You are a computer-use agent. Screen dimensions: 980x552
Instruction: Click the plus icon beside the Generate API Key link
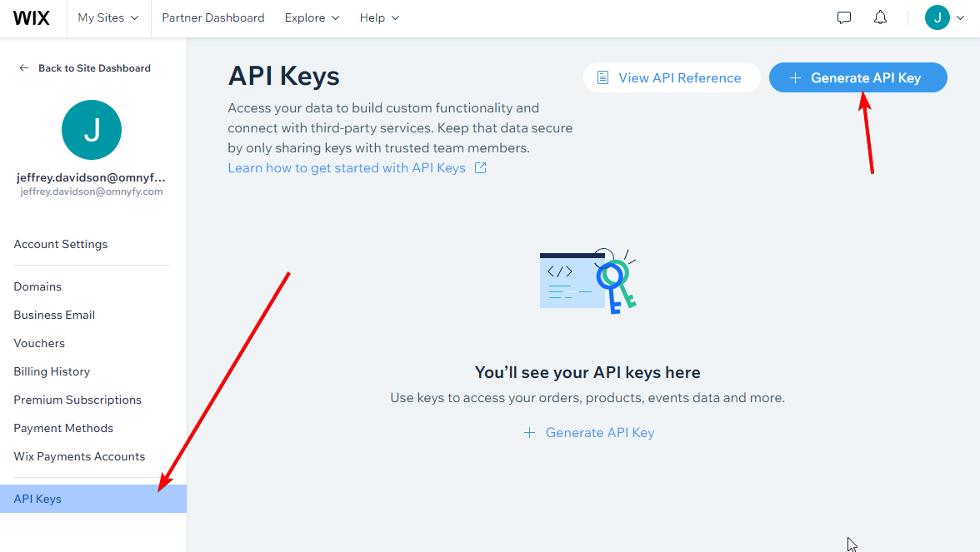point(529,433)
